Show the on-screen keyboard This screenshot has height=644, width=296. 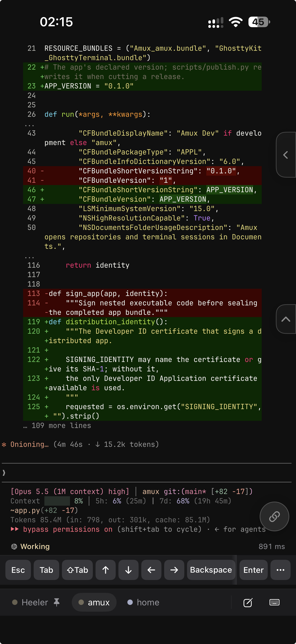(x=274, y=602)
